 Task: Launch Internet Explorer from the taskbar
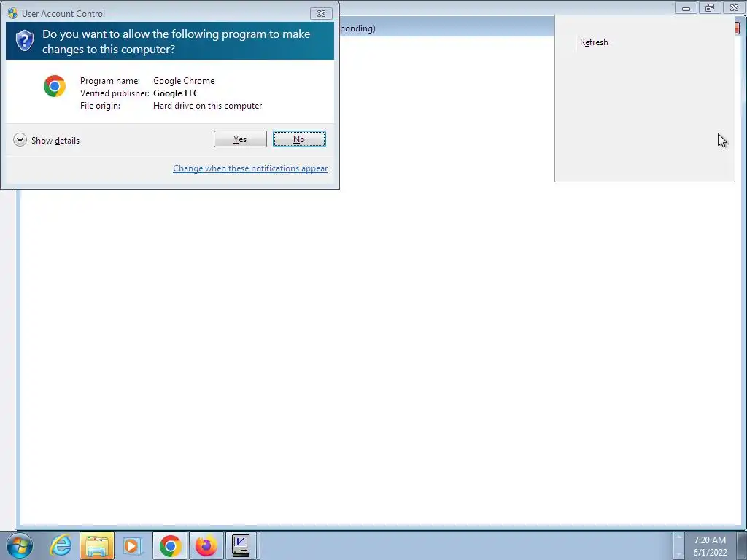click(x=61, y=545)
